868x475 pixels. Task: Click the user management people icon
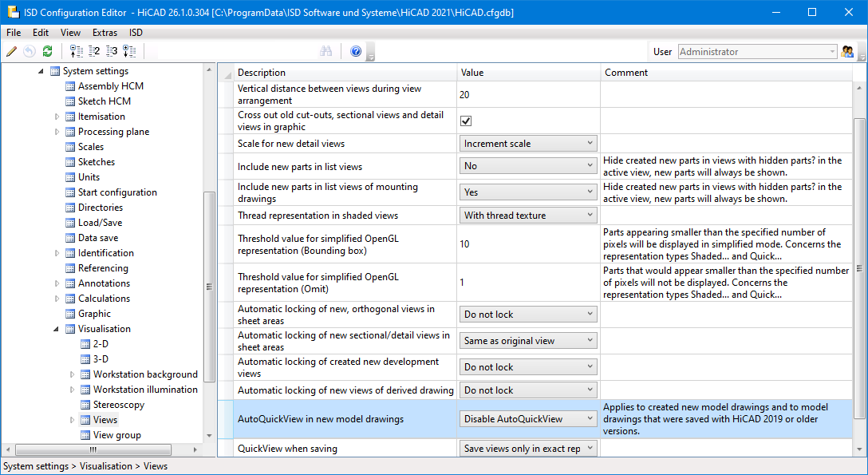pyautogui.click(x=847, y=51)
